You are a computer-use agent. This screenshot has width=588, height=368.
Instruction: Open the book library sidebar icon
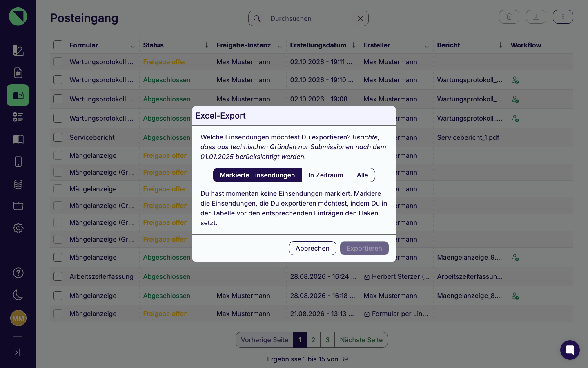pyautogui.click(x=18, y=139)
